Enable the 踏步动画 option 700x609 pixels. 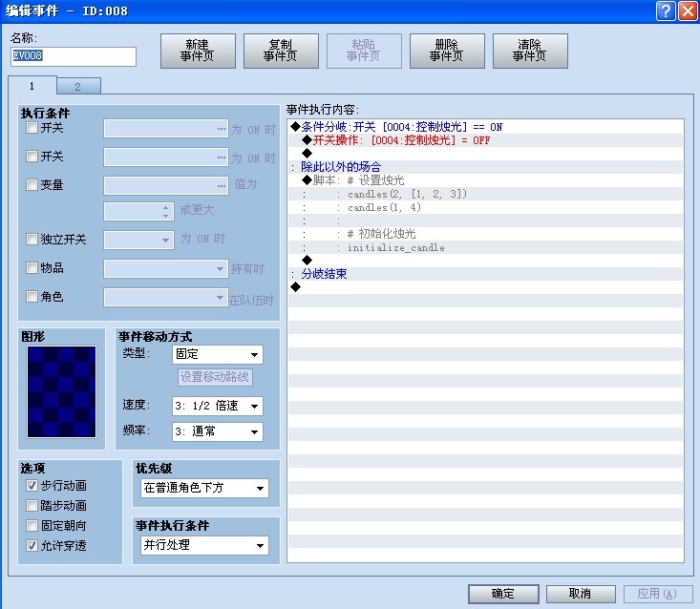coord(32,506)
